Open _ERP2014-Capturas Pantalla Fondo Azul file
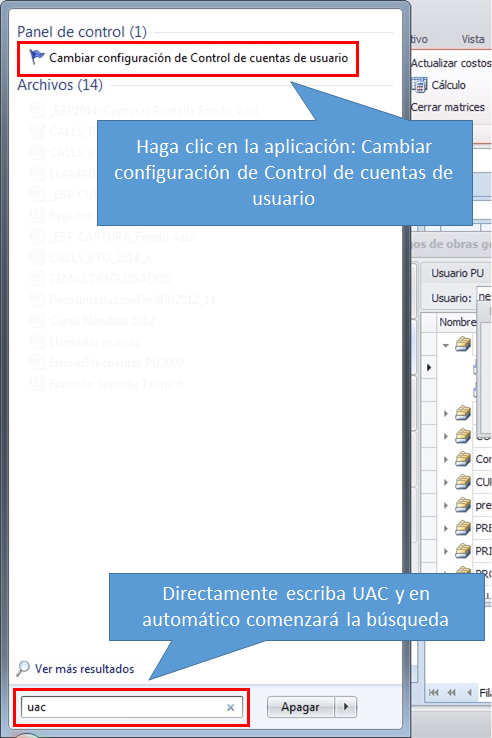492x738 pixels. (153, 111)
